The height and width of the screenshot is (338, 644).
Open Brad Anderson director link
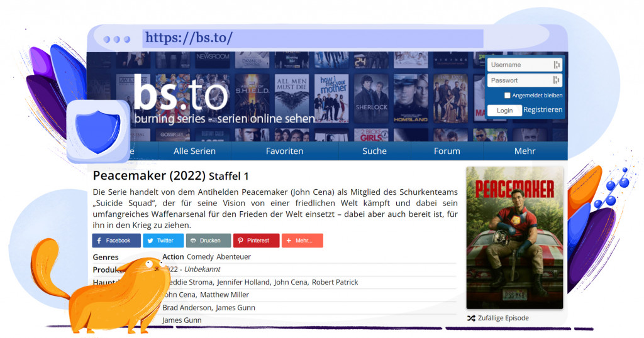[187, 308]
